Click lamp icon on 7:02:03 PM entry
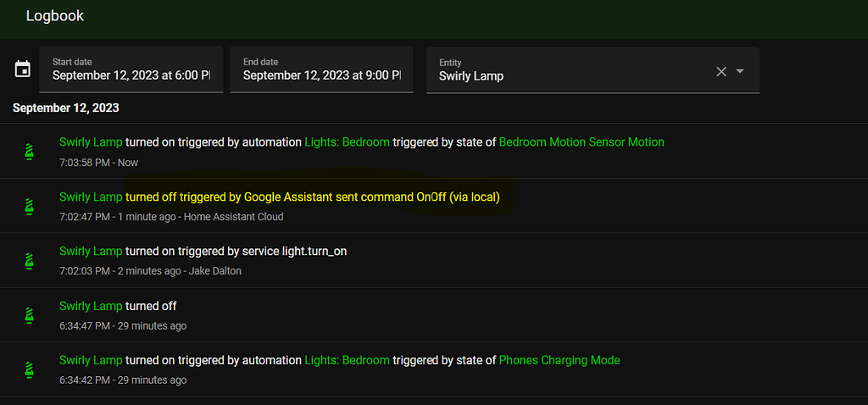Screen dimensions: 868x405 coord(30,260)
